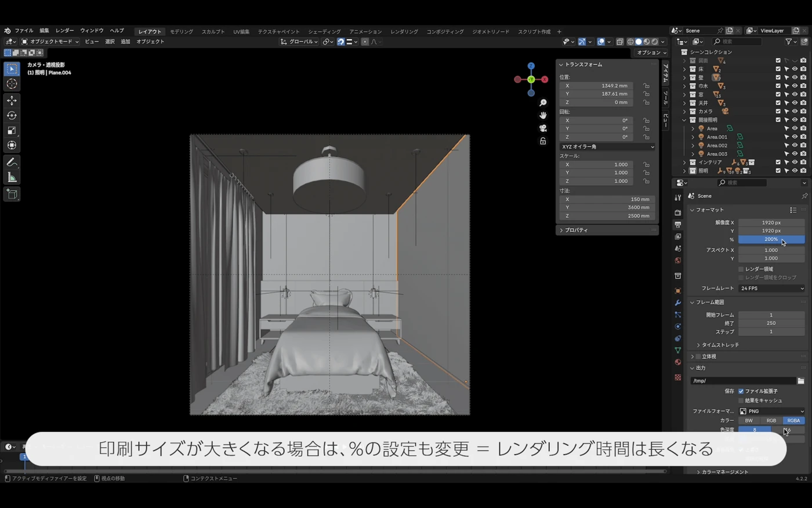Open the View Layer properties tab icon
Screen dimensions: 812x508
click(x=677, y=237)
